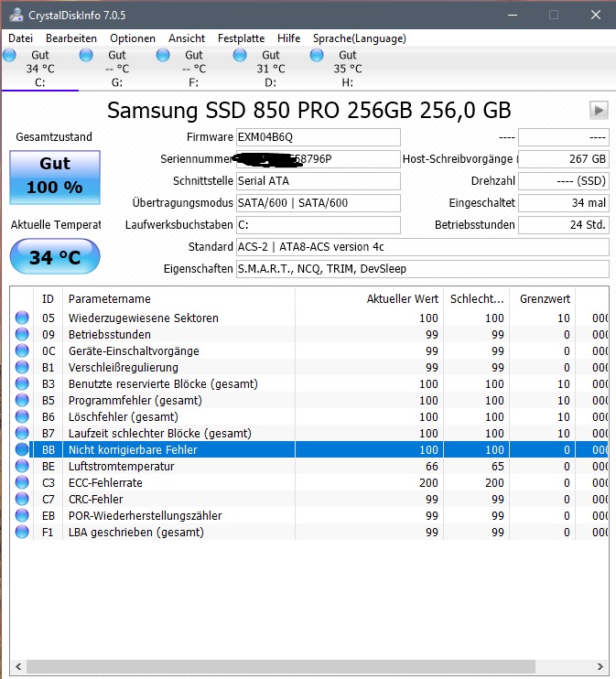Click the horizontal scrollbar left arrow

[18, 666]
